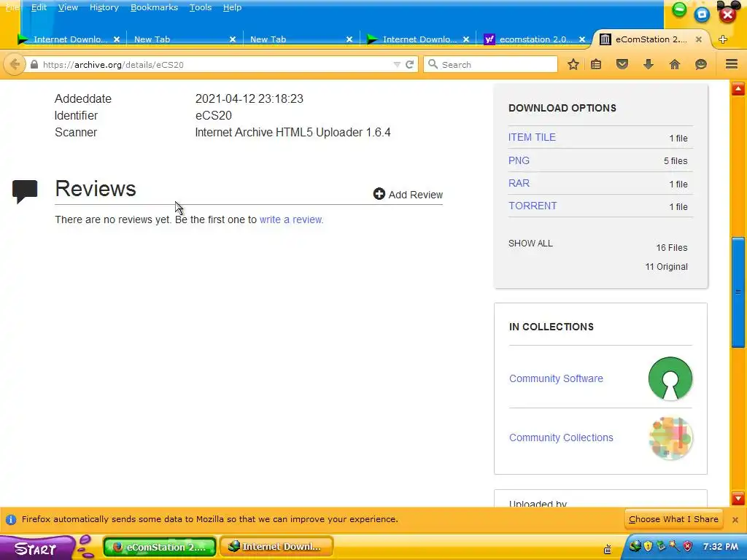This screenshot has height=560, width=747.
Task: Click the scrollbar up arrow
Action: click(738, 88)
